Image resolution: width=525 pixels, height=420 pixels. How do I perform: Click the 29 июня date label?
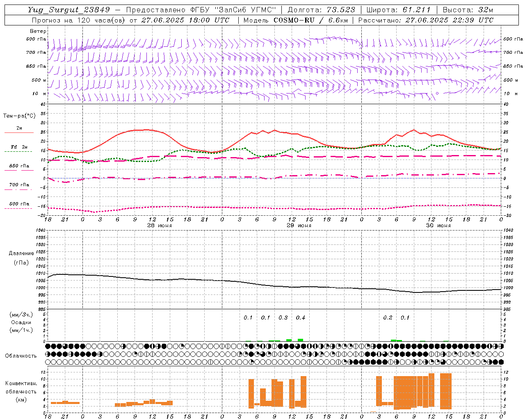pyautogui.click(x=299, y=226)
